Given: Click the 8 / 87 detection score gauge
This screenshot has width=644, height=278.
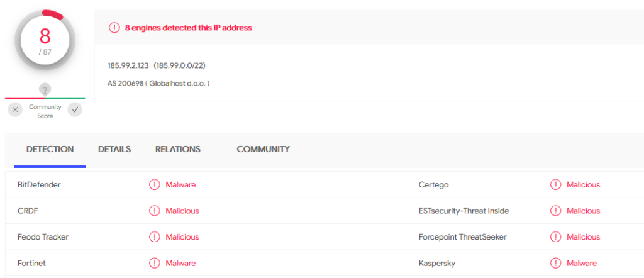Looking at the screenshot, I should pyautogui.click(x=45, y=40).
